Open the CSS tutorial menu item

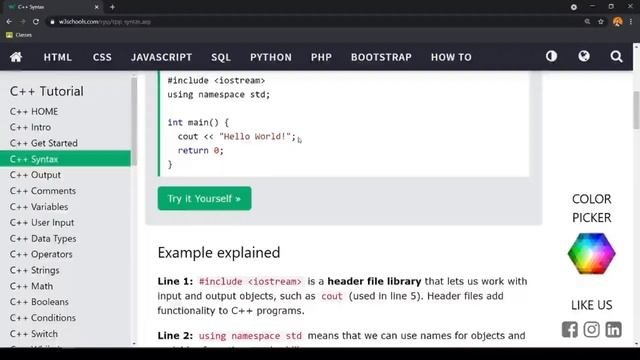tap(102, 57)
